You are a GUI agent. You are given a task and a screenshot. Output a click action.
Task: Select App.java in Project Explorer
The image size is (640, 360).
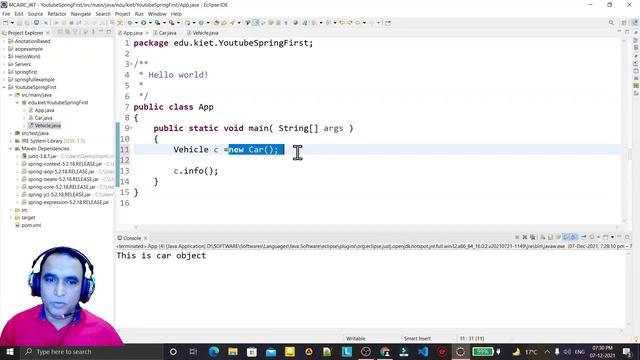coord(44,110)
